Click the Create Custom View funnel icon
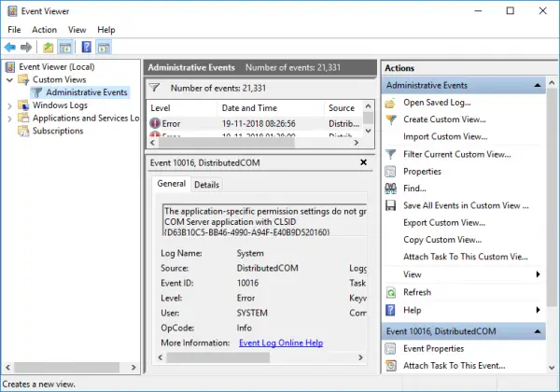The height and width of the screenshot is (392, 560). pos(391,119)
